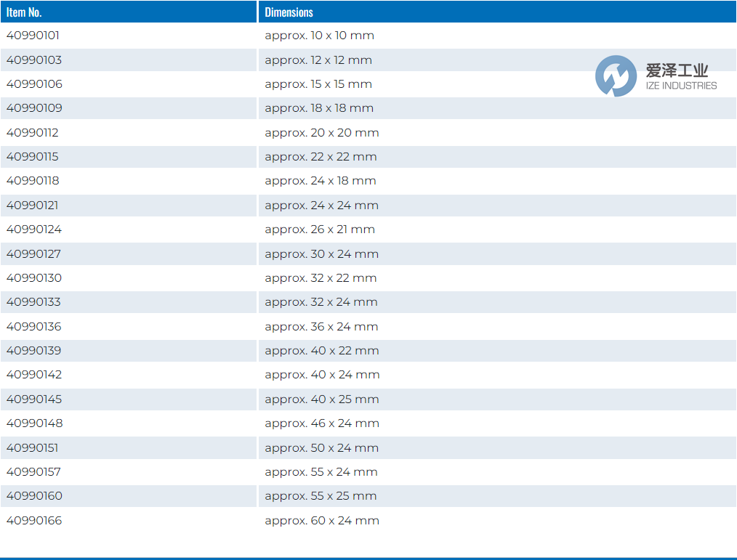Screen dimensions: 737x560
Task: Click the approx. 36 x 24 mm dimension
Action: (x=321, y=327)
